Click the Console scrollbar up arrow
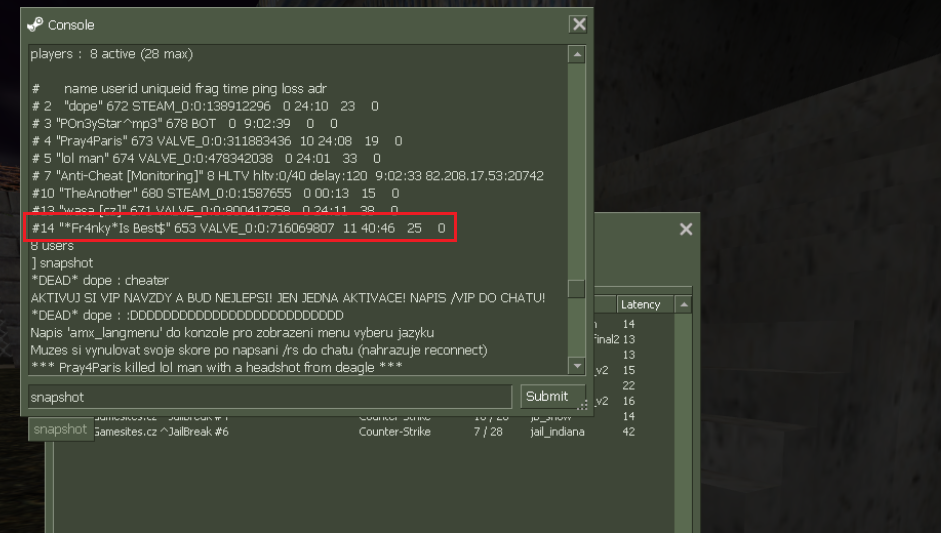941x533 pixels. 577,55
